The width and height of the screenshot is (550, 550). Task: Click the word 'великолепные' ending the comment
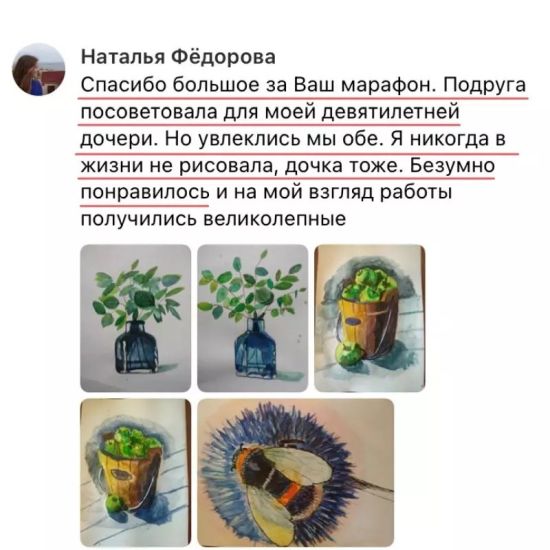(275, 219)
